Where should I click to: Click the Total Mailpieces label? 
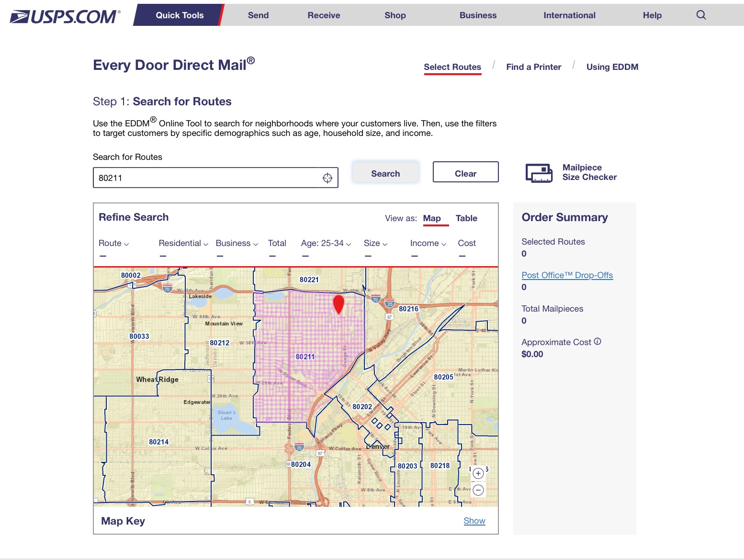click(x=552, y=309)
